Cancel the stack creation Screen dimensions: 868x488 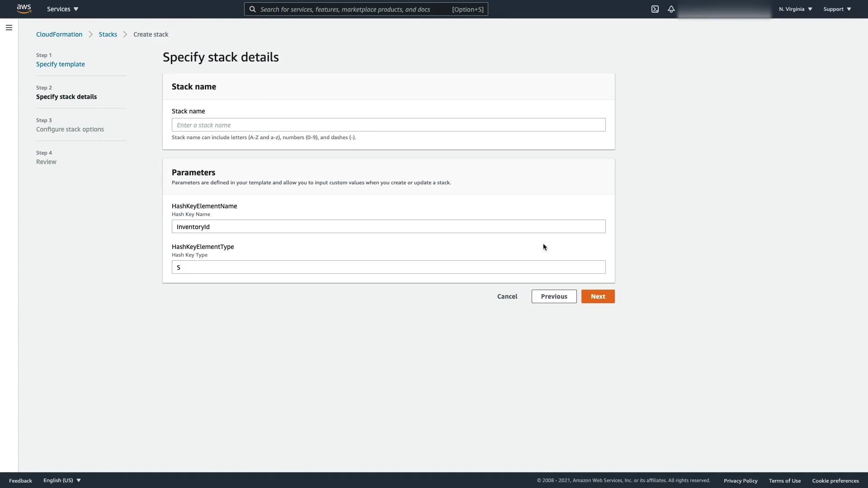(x=507, y=296)
